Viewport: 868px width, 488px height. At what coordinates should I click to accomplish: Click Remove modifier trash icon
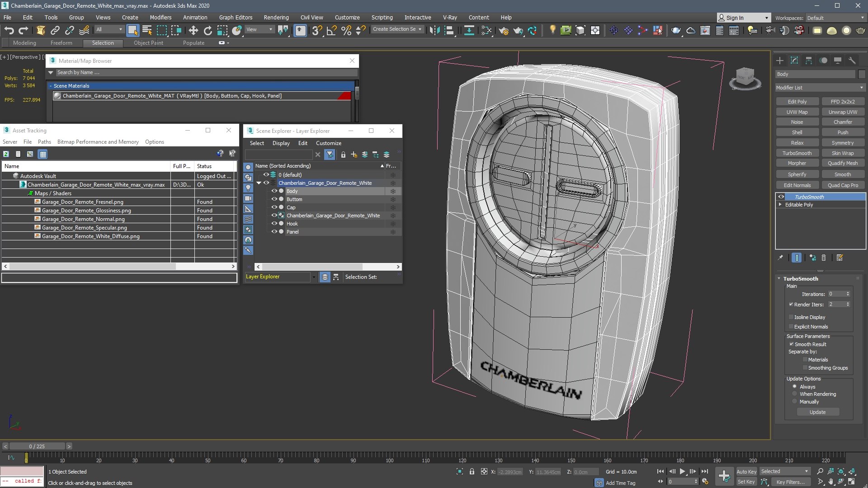(824, 258)
